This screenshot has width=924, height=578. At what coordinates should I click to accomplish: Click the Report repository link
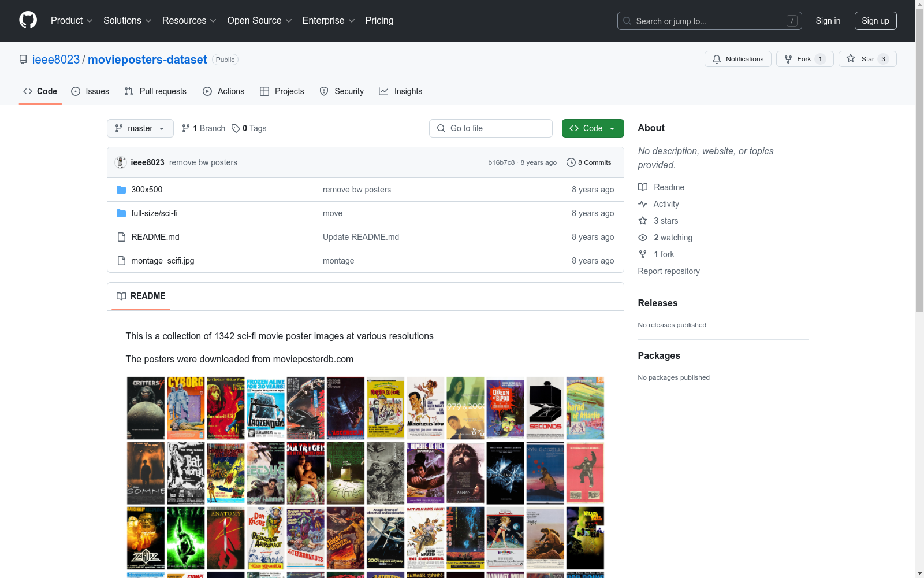click(x=669, y=271)
